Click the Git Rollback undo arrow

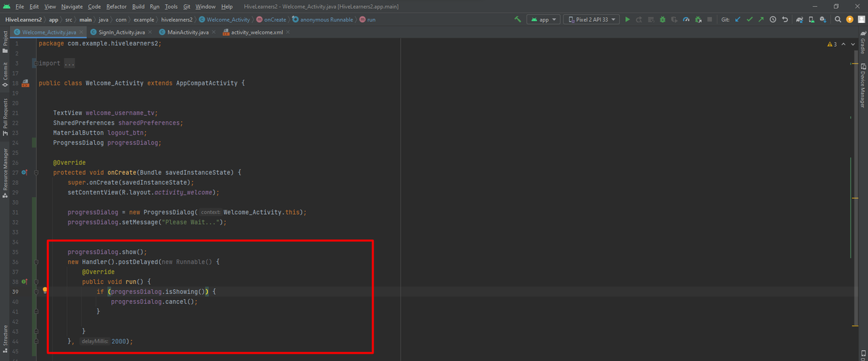(x=785, y=20)
